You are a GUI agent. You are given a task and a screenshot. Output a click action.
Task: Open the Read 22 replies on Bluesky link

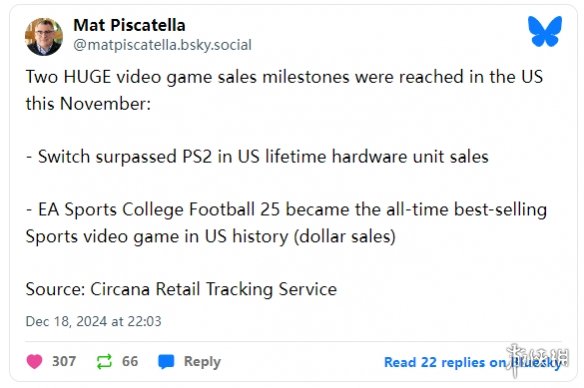click(x=473, y=362)
